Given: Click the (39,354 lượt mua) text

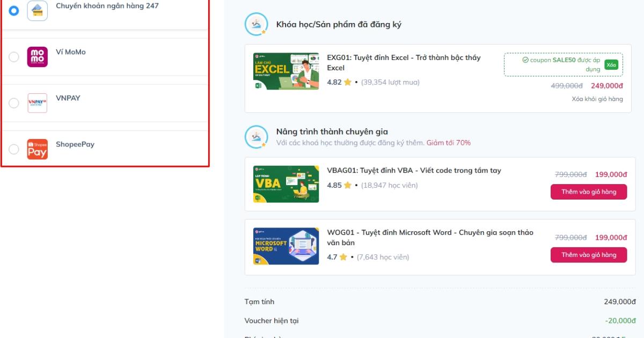Looking at the screenshot, I should (x=390, y=82).
